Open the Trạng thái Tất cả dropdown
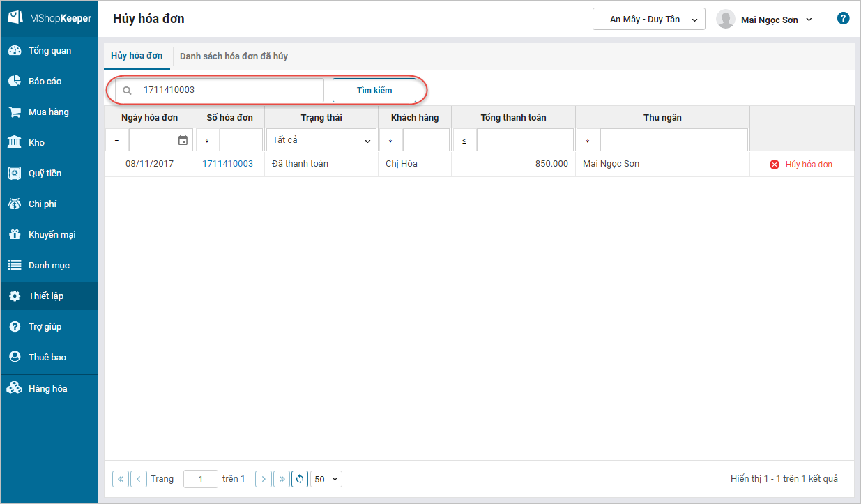Screen dimensions: 861x504 click(321, 140)
